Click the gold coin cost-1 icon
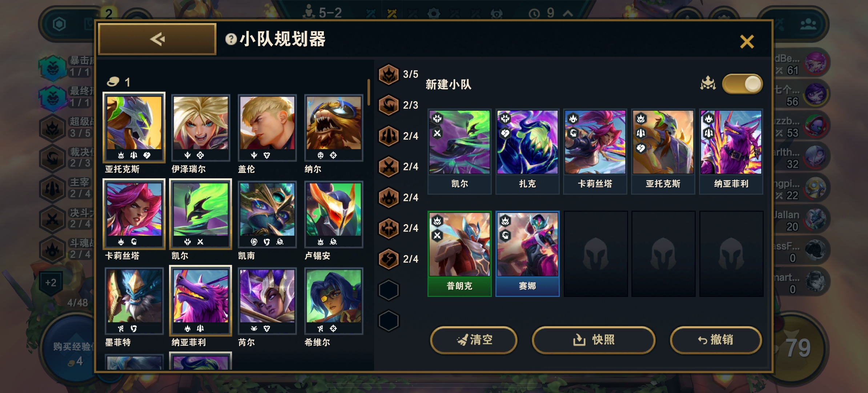The image size is (868, 393). (x=113, y=82)
